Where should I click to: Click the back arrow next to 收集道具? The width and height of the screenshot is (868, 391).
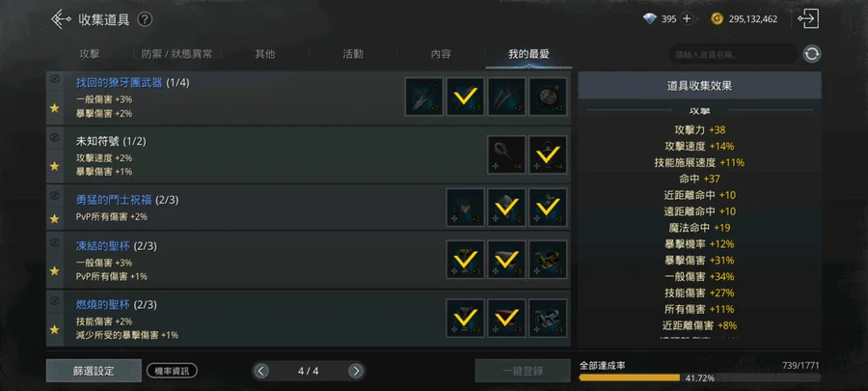coord(61,19)
